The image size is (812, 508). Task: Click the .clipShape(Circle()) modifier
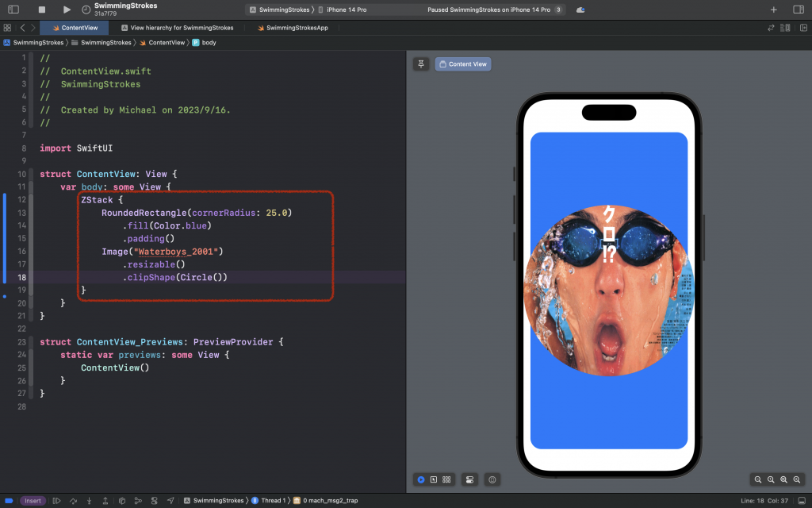click(175, 277)
